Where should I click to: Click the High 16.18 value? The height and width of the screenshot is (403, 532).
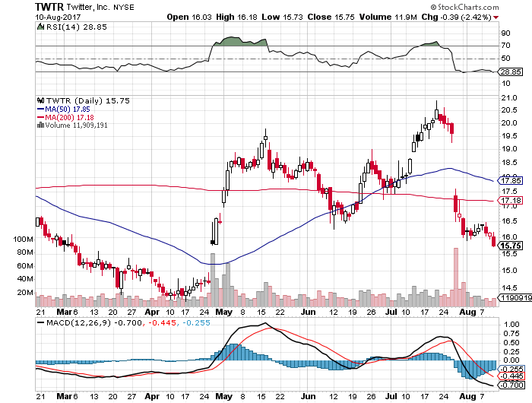[x=236, y=17]
